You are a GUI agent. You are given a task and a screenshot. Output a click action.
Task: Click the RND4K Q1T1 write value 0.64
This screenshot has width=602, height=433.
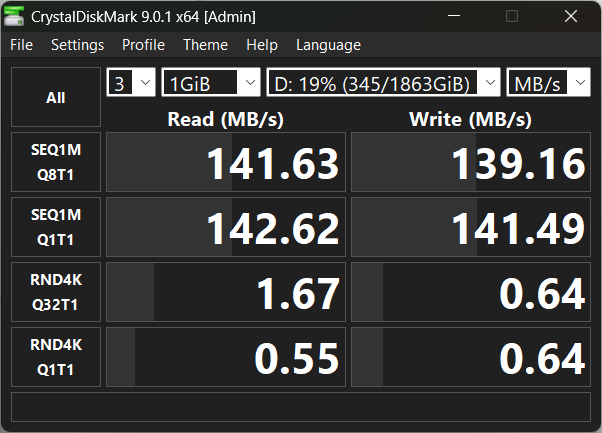coord(471,357)
